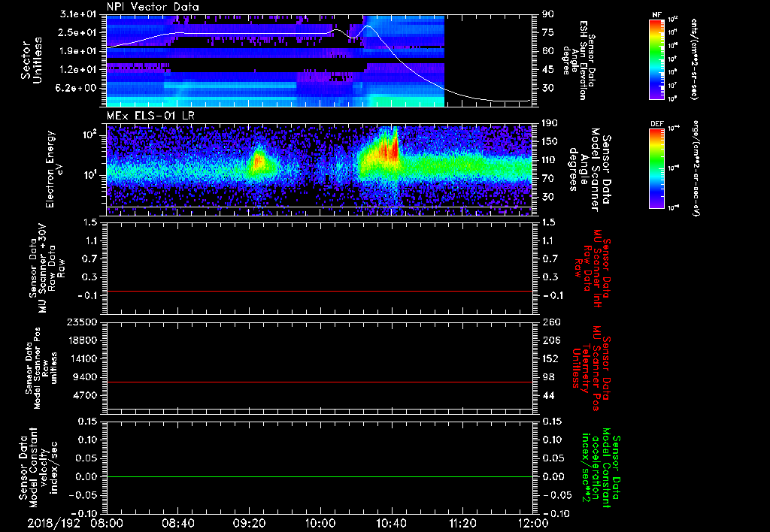
Task: Click the 98 telemetry tick label
Action: point(548,377)
